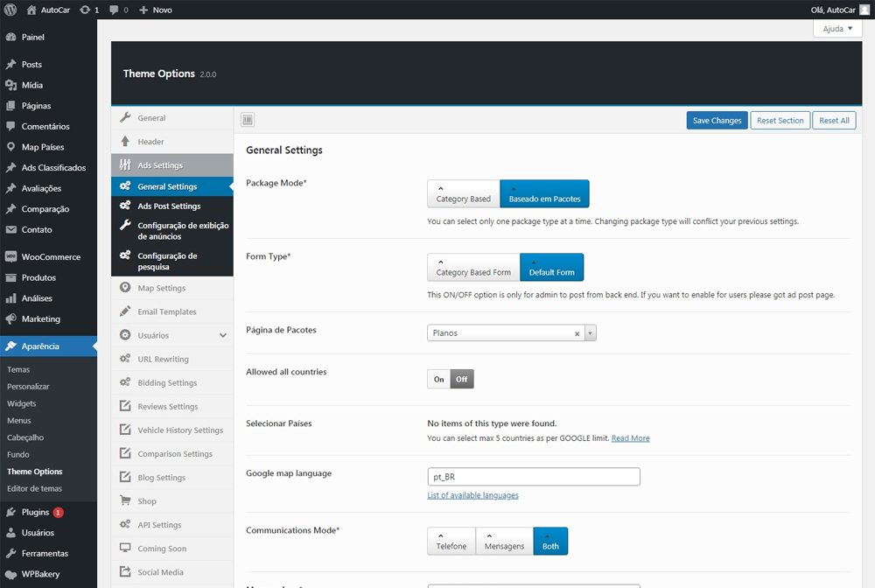Go to Email Templates section

[166, 311]
